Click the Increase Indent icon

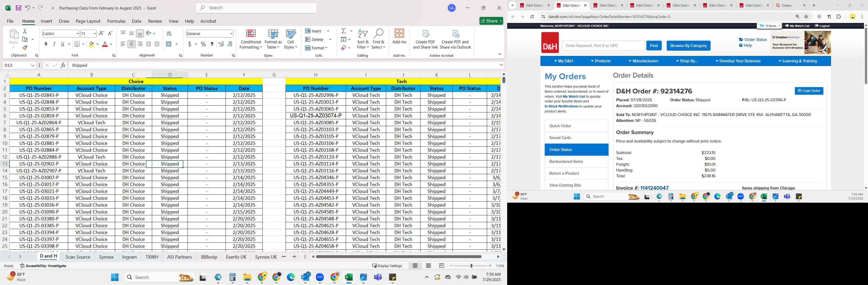point(157,44)
